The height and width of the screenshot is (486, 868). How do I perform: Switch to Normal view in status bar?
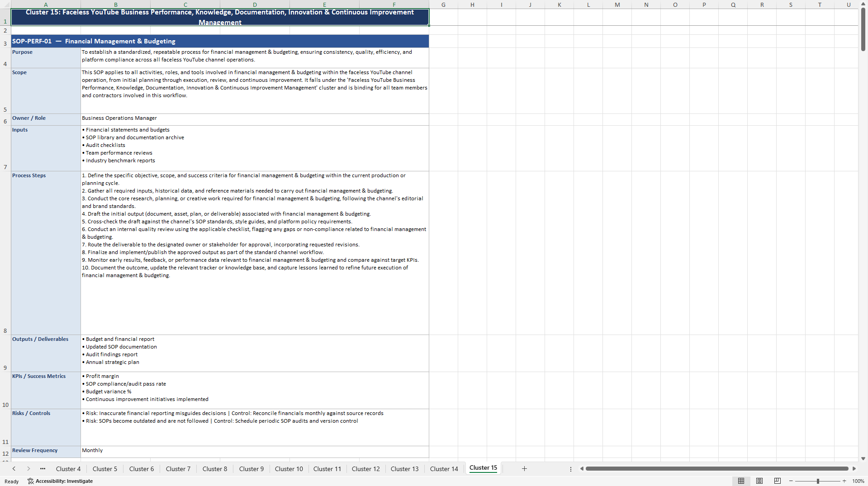741,481
